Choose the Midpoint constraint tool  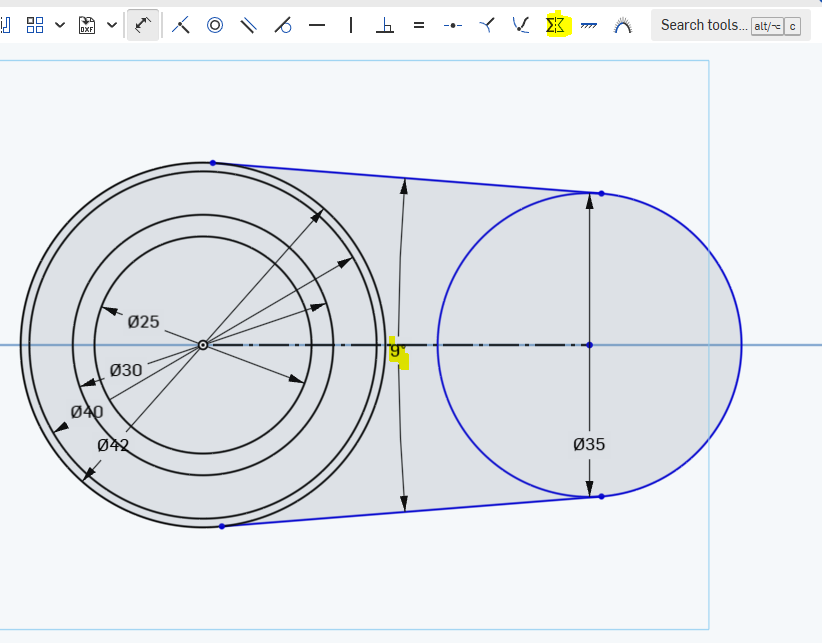[453, 25]
